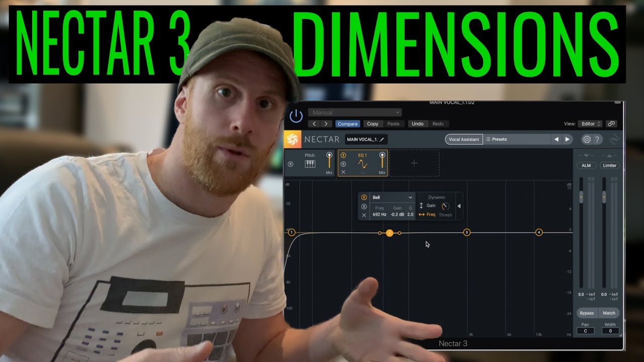Click the pencil rename icon
Screen dimensions: 644x362
(382, 139)
